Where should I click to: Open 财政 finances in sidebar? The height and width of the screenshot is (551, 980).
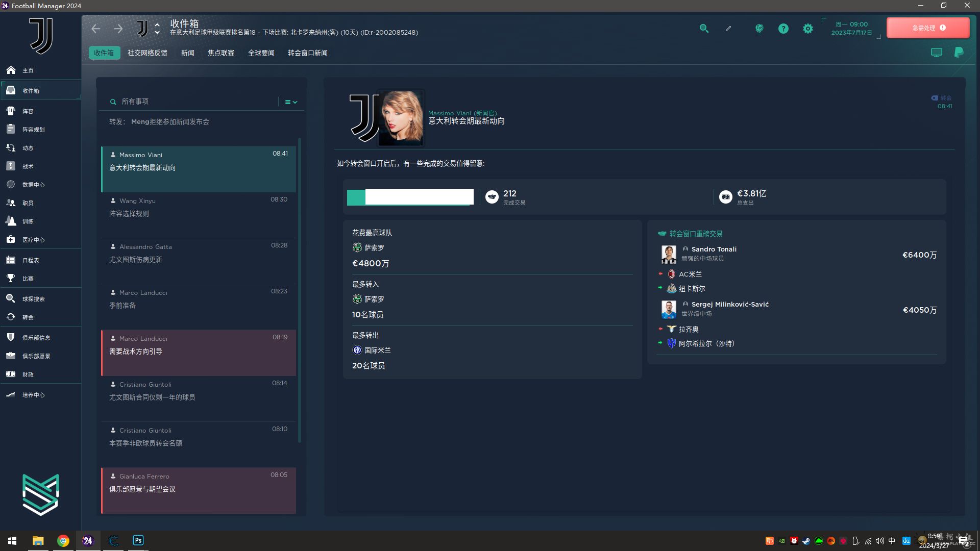pos(28,374)
